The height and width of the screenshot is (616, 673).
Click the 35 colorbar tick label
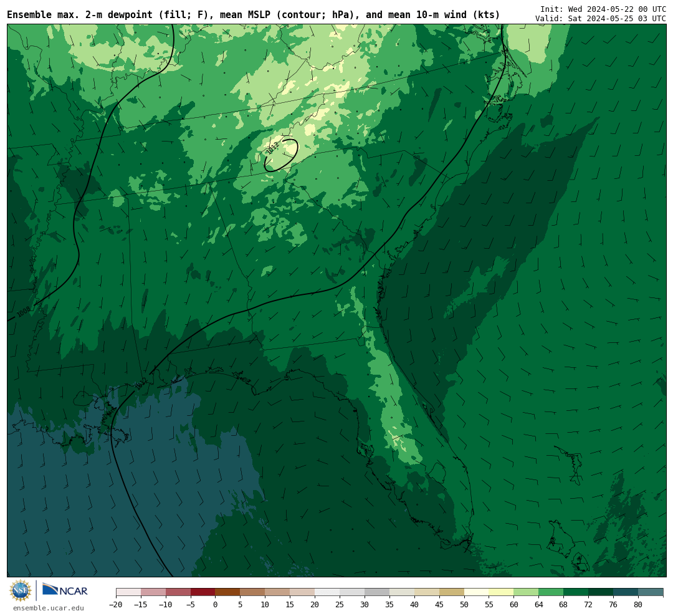(x=389, y=604)
